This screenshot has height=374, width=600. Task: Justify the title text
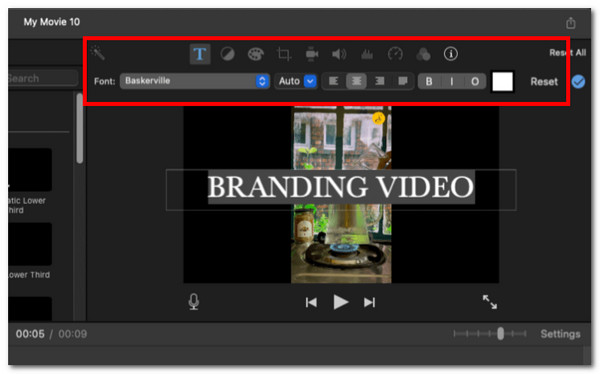click(402, 81)
